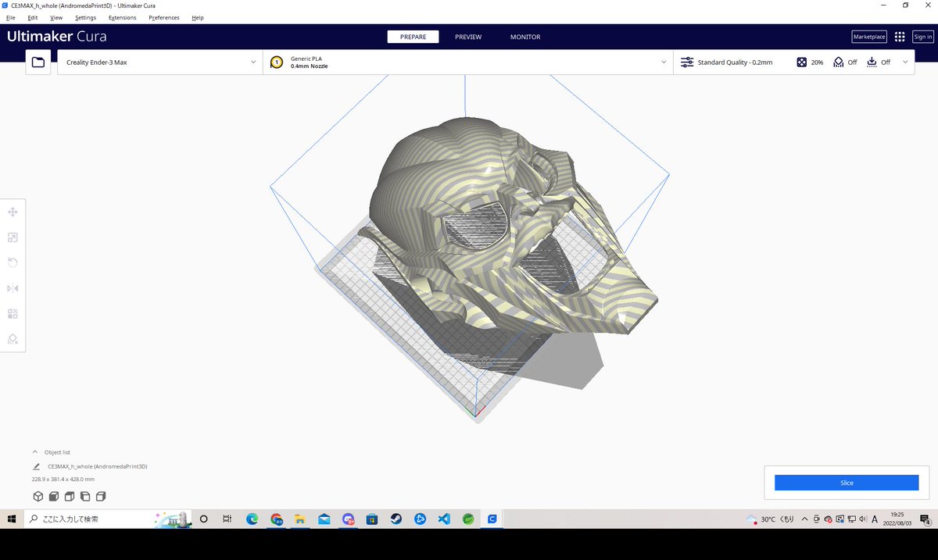Click the print settings sliders icon
The height and width of the screenshot is (560, 938).
pos(686,62)
